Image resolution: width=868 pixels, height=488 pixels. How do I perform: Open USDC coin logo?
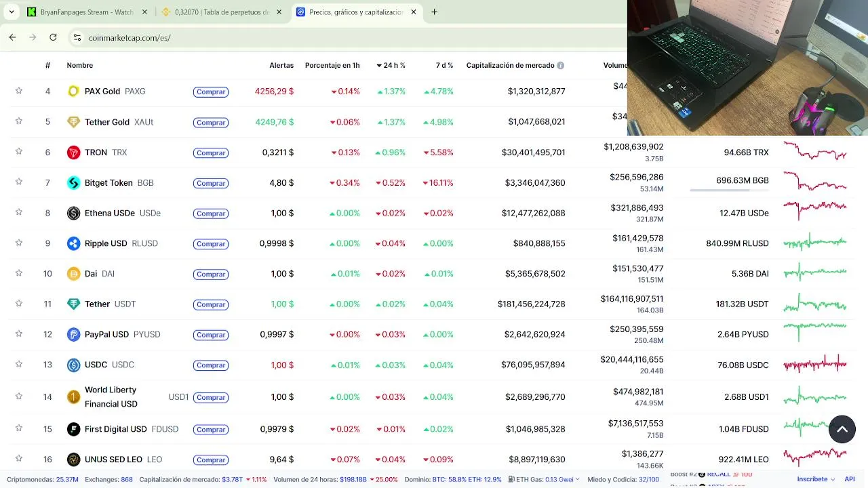coord(73,365)
